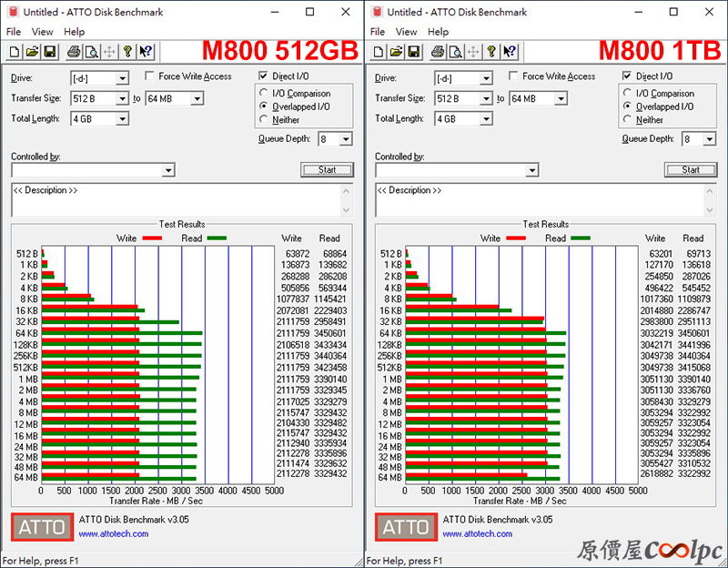
Task: Click the read value "69713"
Action: (x=698, y=254)
